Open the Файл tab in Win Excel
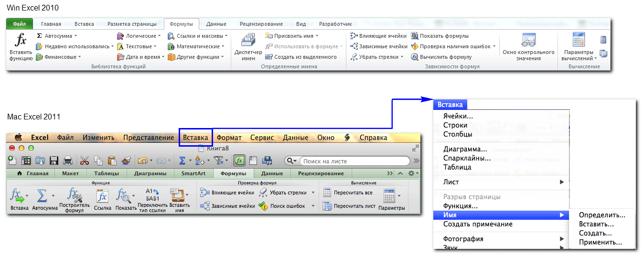The image size is (644, 257). [x=20, y=23]
